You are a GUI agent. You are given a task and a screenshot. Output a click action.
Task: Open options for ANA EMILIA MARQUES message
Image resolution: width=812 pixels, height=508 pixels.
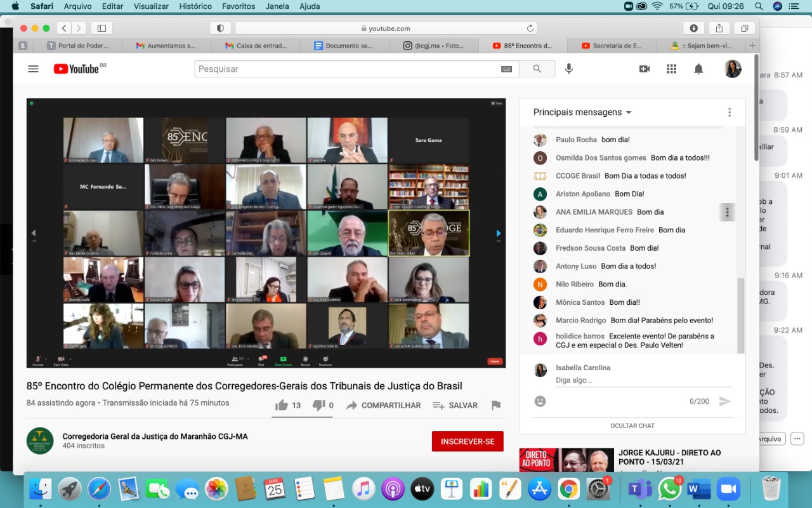[727, 212]
